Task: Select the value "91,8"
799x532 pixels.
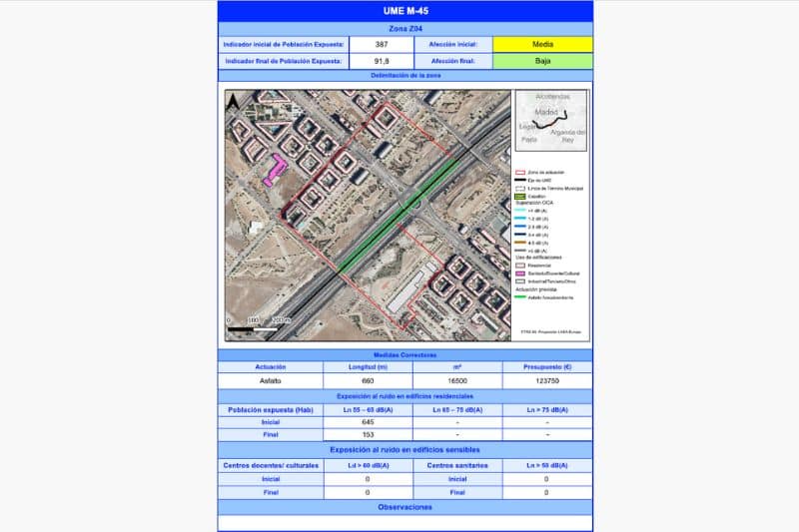Action: click(382, 61)
